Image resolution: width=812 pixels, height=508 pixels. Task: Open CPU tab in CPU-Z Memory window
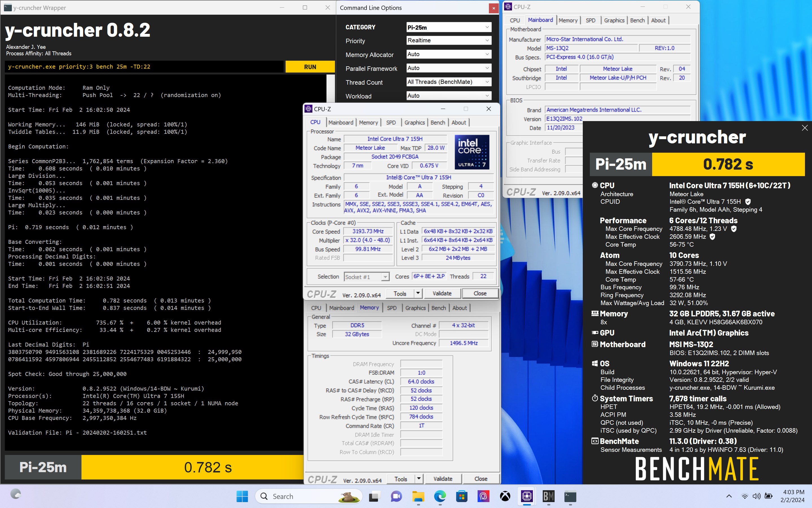[316, 308]
